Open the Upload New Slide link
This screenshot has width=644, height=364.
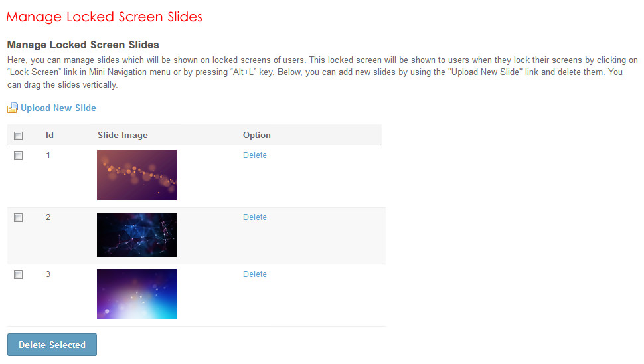point(58,108)
